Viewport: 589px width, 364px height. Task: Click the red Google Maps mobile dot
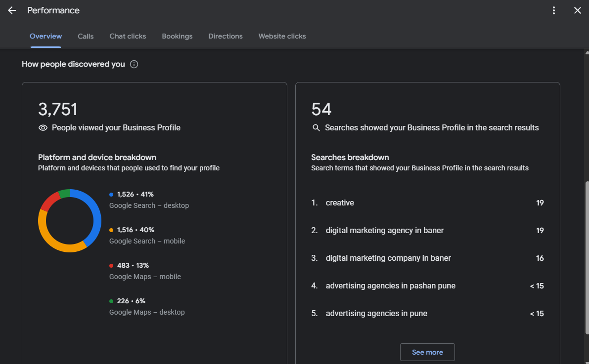pyautogui.click(x=111, y=266)
